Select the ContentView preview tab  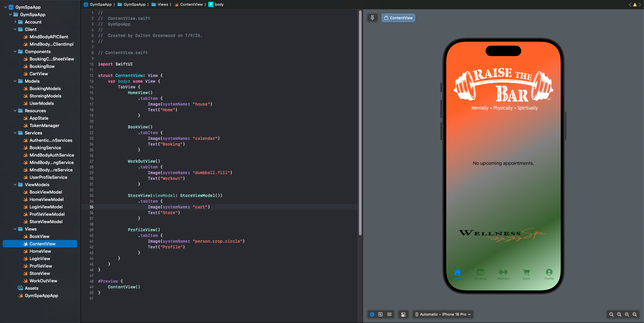pyautogui.click(x=398, y=18)
